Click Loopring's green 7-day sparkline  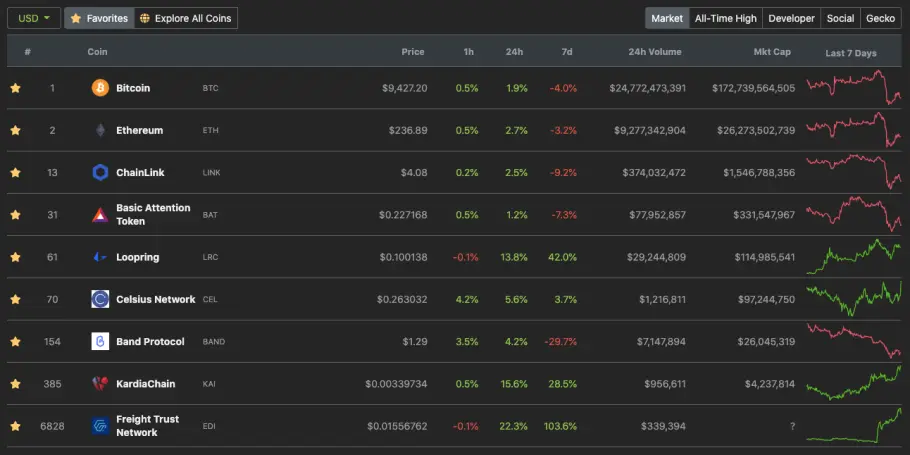[854, 257]
